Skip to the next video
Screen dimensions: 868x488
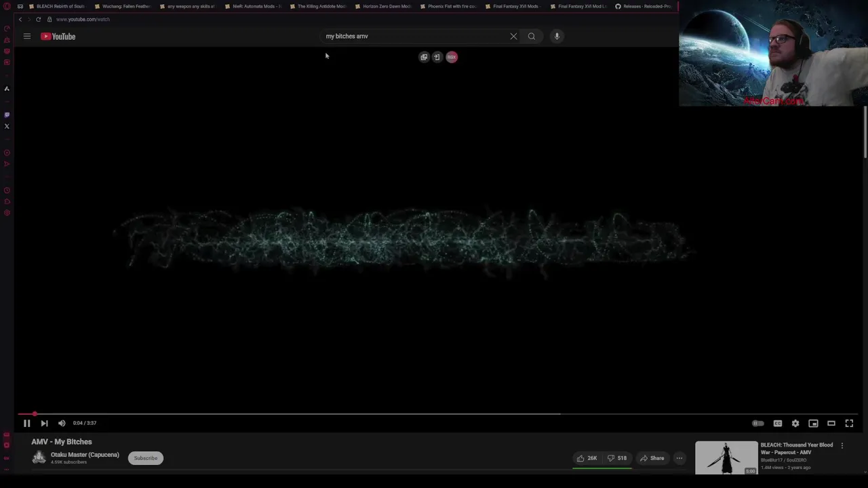click(x=44, y=423)
